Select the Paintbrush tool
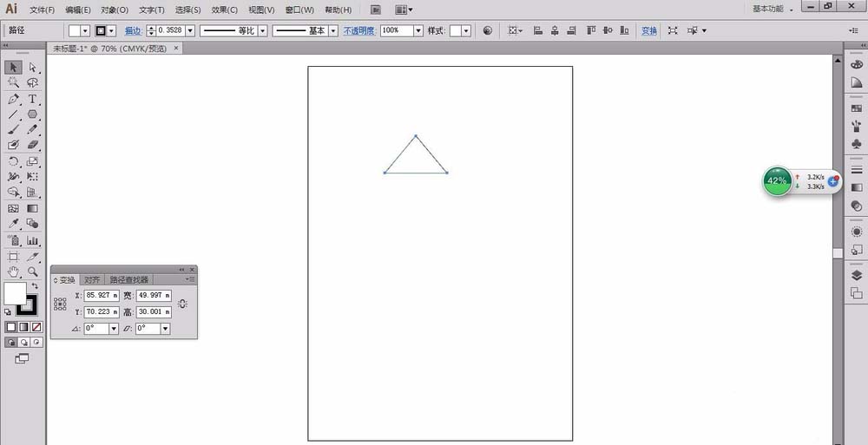The image size is (868, 445). click(x=13, y=129)
